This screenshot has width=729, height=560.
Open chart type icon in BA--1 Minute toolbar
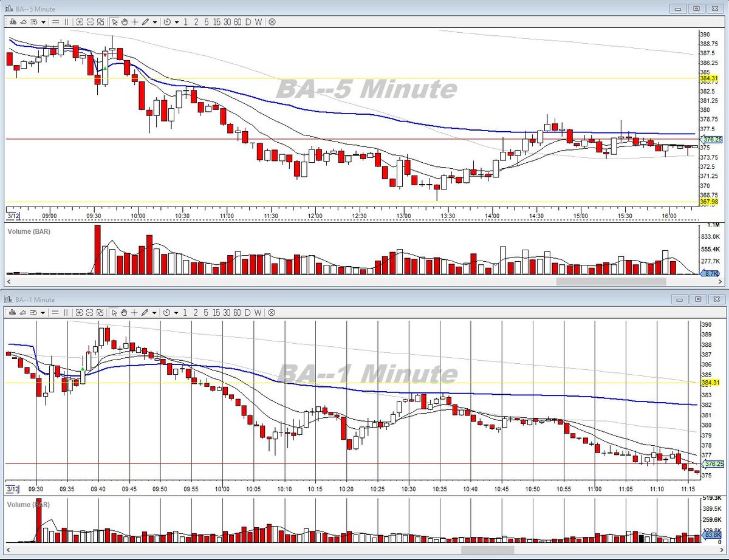[x=13, y=312]
